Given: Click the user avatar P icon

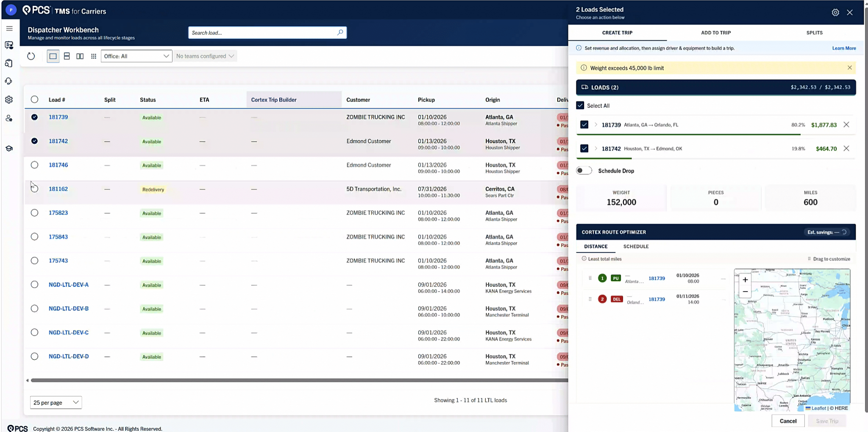Looking at the screenshot, I should click(x=11, y=10).
